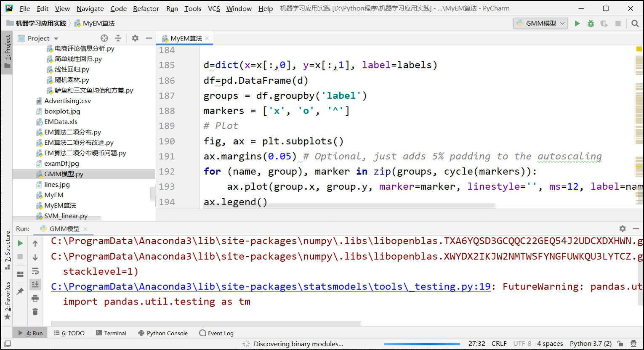Switch to the Terminal tab
This screenshot has height=350, width=644.
[x=111, y=333]
